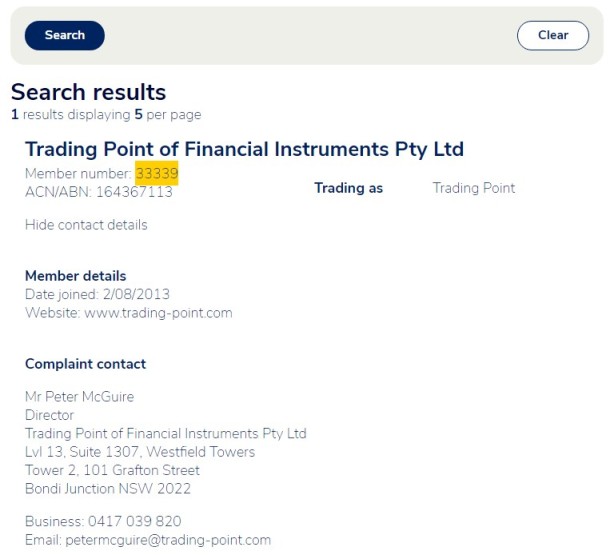Collapse via Hide contact details
610x555 pixels.
click(x=86, y=225)
